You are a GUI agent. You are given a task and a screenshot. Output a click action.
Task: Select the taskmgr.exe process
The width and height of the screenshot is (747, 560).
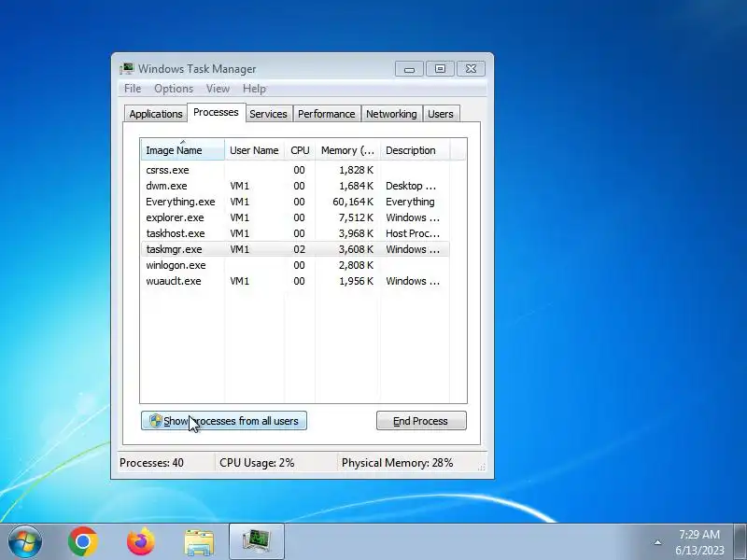pyautogui.click(x=295, y=249)
